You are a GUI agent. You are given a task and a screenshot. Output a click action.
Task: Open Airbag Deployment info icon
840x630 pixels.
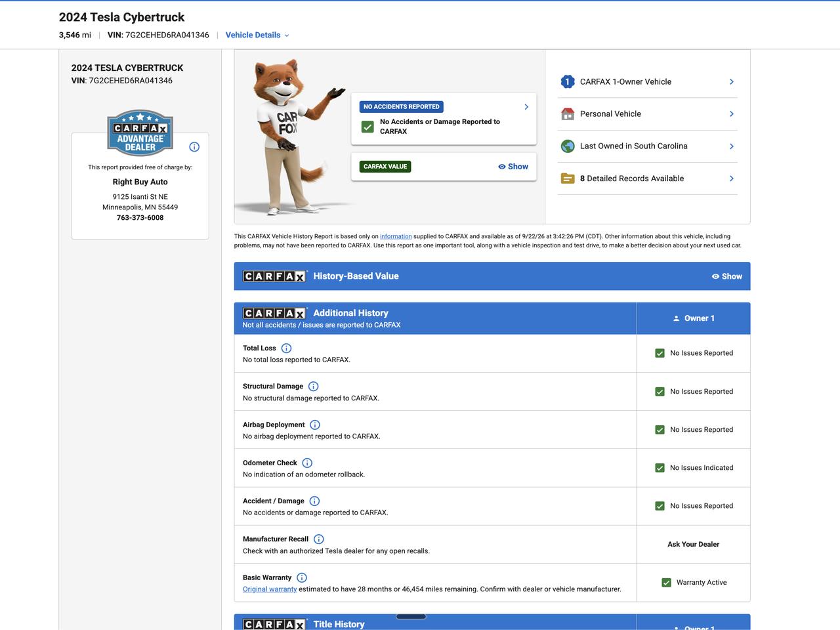point(315,425)
